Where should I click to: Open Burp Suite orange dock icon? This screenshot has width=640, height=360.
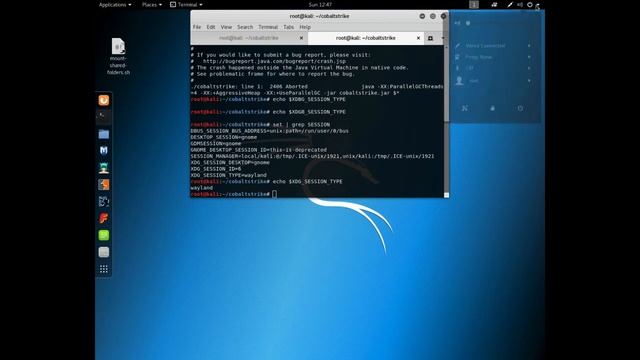[x=104, y=184]
